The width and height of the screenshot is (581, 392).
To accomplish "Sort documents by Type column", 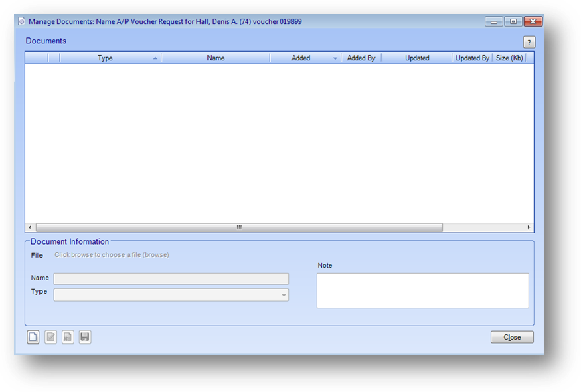I will coord(110,58).
